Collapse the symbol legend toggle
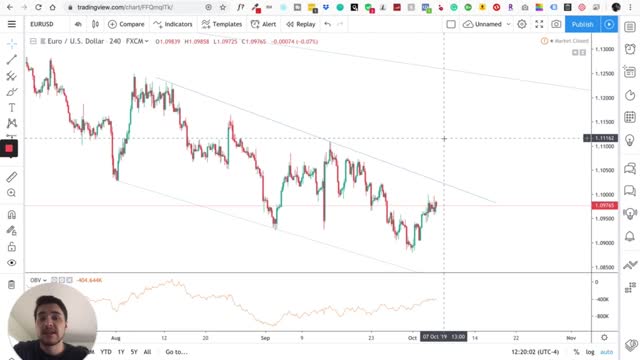Image resolution: width=640 pixels, height=360 pixels. (x=33, y=41)
